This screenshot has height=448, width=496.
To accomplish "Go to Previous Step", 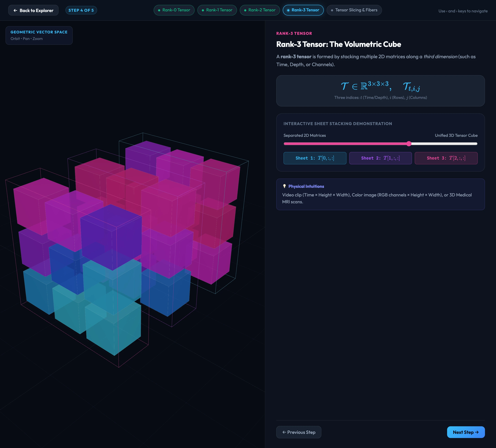I will point(299,432).
